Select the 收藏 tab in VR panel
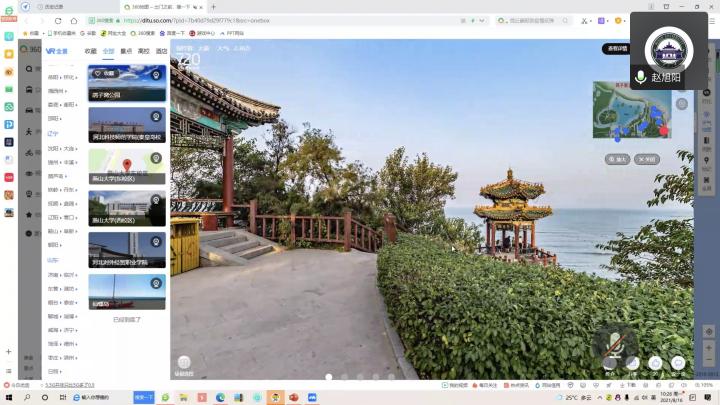The width and height of the screenshot is (720, 405). click(x=91, y=50)
